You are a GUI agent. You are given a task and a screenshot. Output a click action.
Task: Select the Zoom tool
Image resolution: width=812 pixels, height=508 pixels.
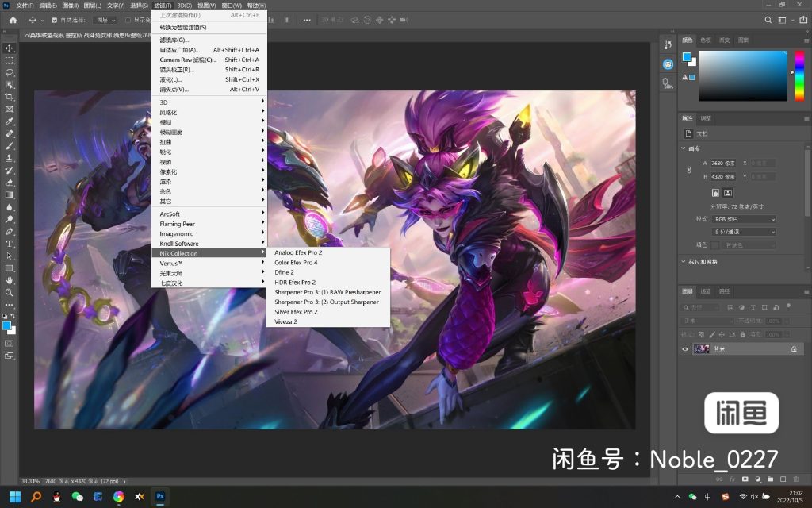[x=10, y=292]
